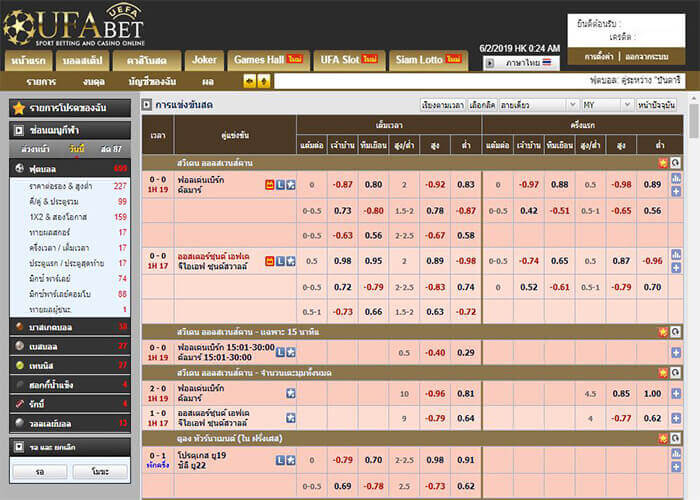
Task: Click the blue L icon in the half-time 0-1 row
Action: [280, 460]
